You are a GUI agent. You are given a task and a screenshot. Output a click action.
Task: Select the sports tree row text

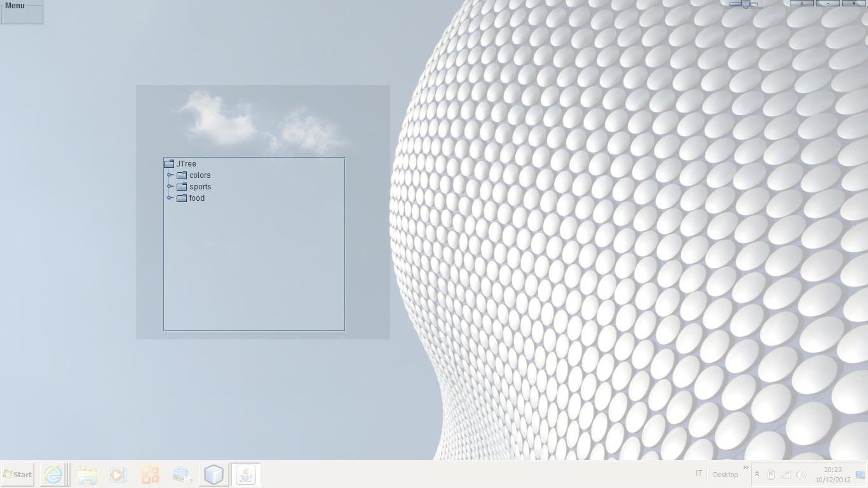[200, 187]
